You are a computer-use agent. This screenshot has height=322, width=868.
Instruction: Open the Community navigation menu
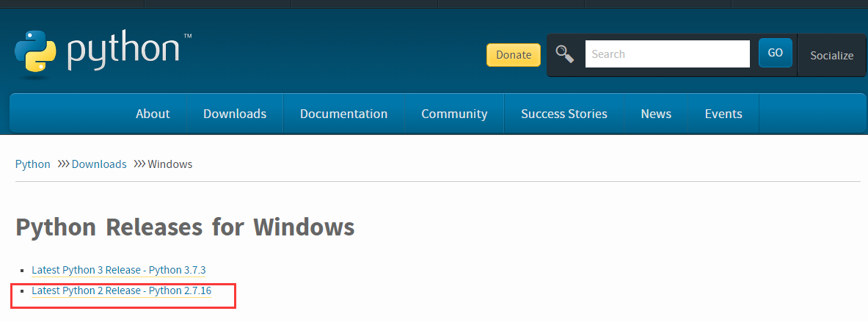tap(454, 114)
